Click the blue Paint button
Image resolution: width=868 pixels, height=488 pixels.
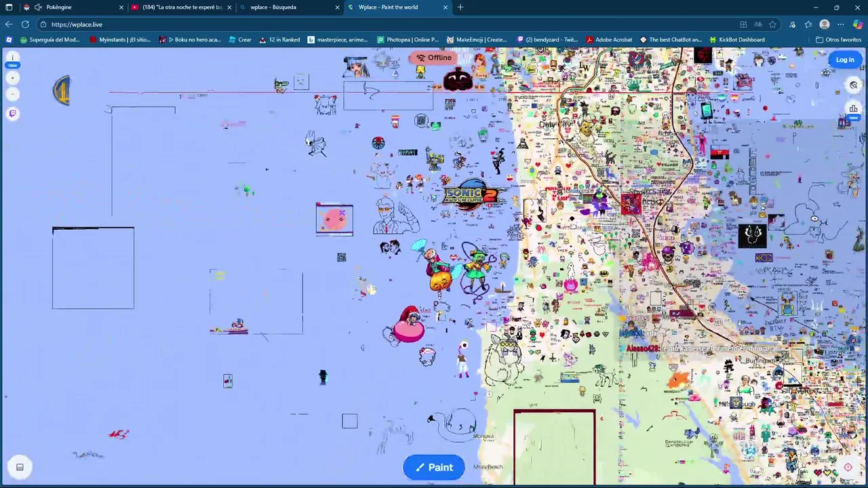pyautogui.click(x=434, y=467)
